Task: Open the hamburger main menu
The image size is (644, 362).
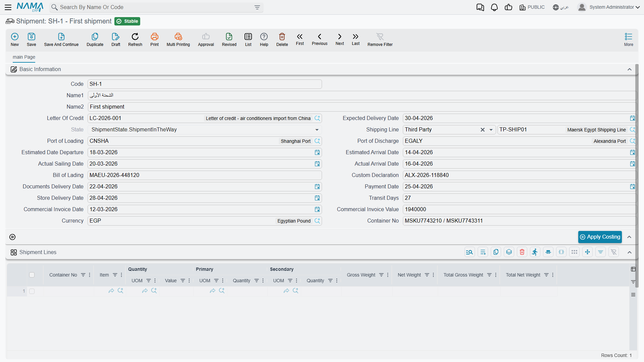Action: tap(8, 7)
